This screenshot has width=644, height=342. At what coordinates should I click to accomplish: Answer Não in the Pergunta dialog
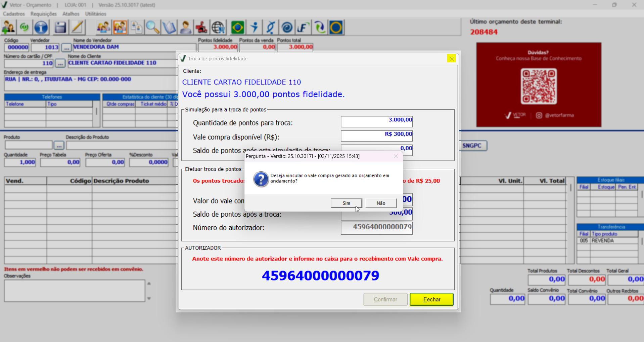coord(381,203)
